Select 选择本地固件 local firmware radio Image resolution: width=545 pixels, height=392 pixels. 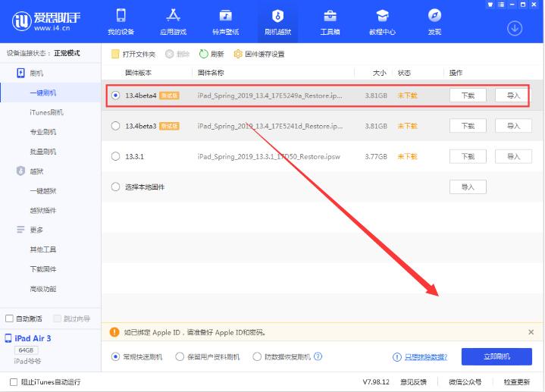tap(116, 187)
